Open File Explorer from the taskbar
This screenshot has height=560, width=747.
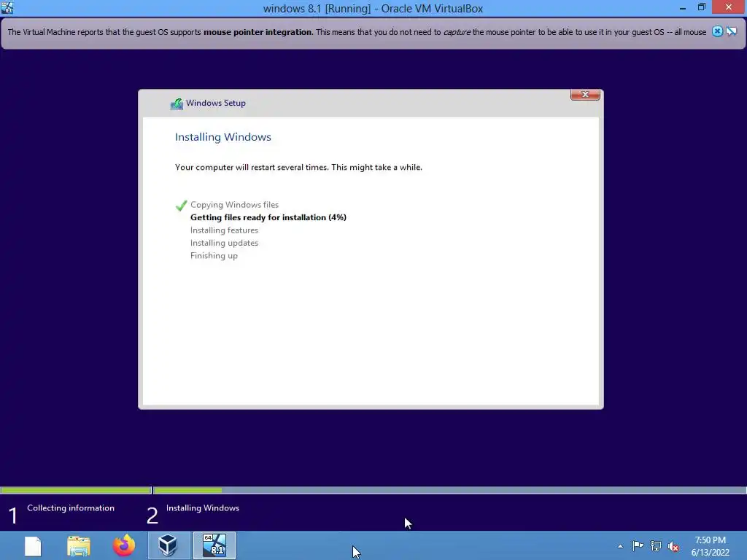coord(79,545)
